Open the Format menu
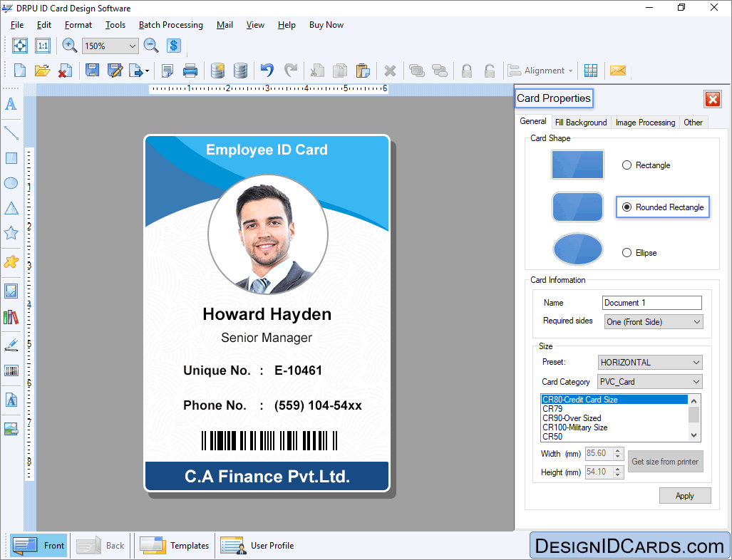Image resolution: width=732 pixels, height=560 pixels. (x=78, y=25)
